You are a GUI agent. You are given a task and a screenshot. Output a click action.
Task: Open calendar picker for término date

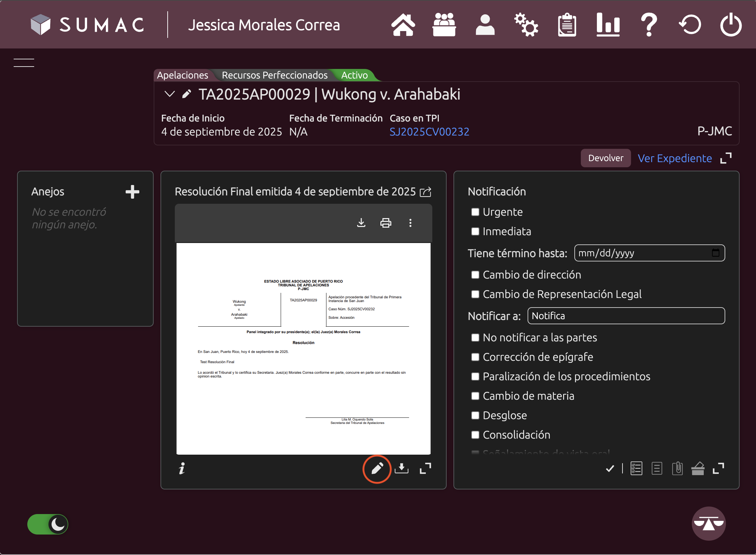(715, 253)
